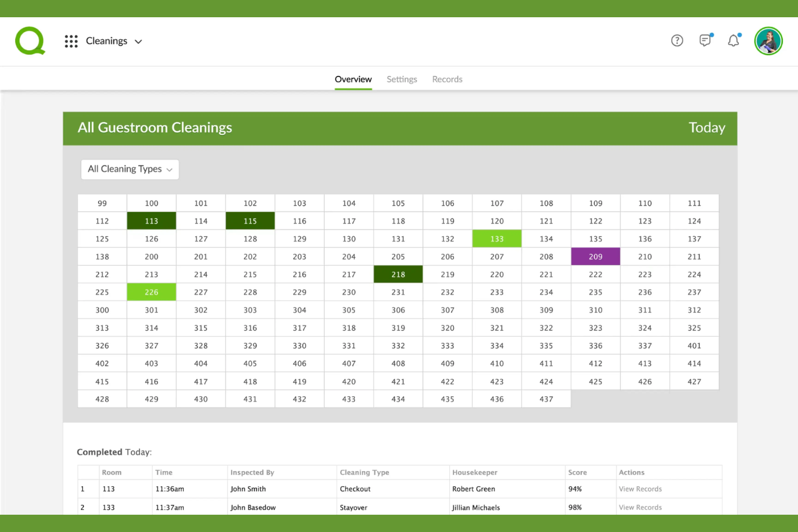The image size is (798, 532).
Task: Select room 319 in the grid
Action: click(398, 328)
